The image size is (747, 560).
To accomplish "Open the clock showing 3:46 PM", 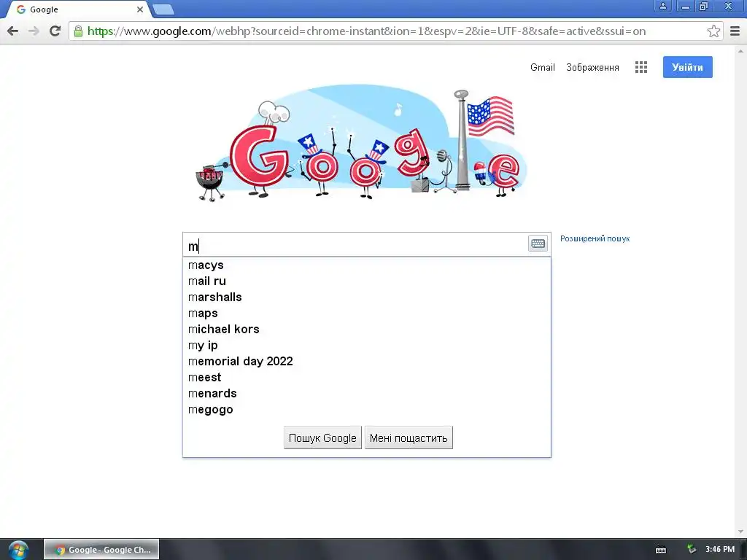I will (x=720, y=550).
